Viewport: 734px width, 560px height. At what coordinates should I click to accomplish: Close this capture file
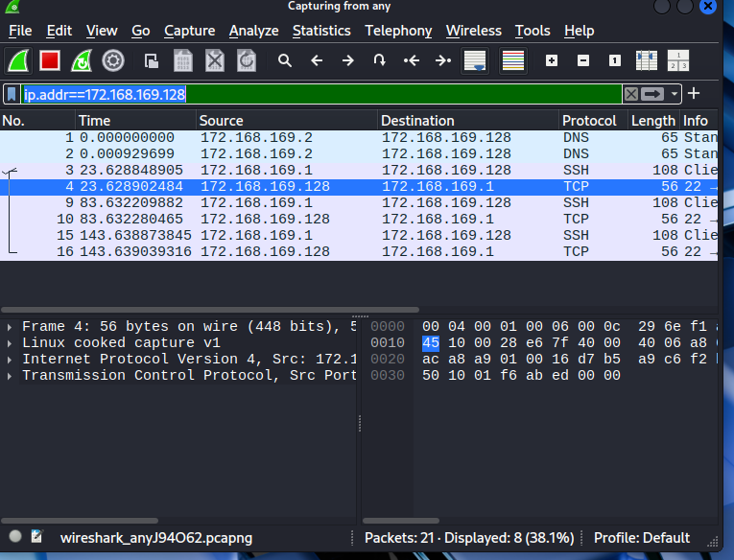[214, 60]
